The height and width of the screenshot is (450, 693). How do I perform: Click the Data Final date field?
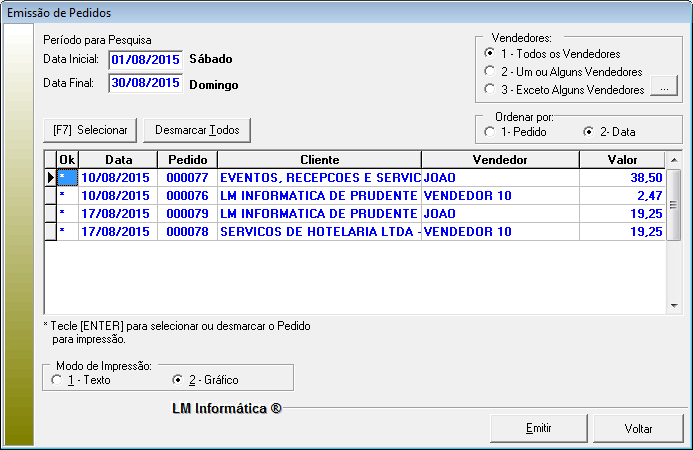tap(145, 84)
